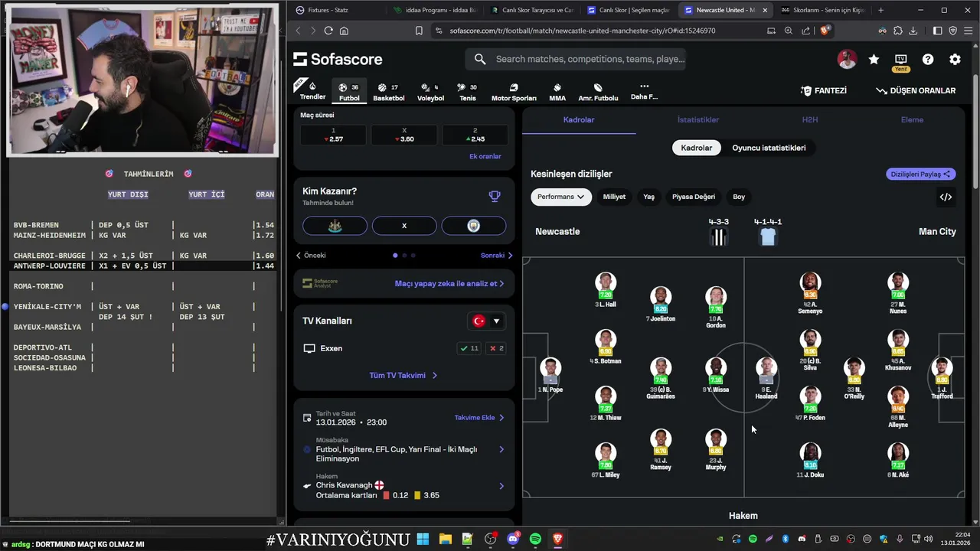Select the Tenis sport icon

[x=467, y=92]
